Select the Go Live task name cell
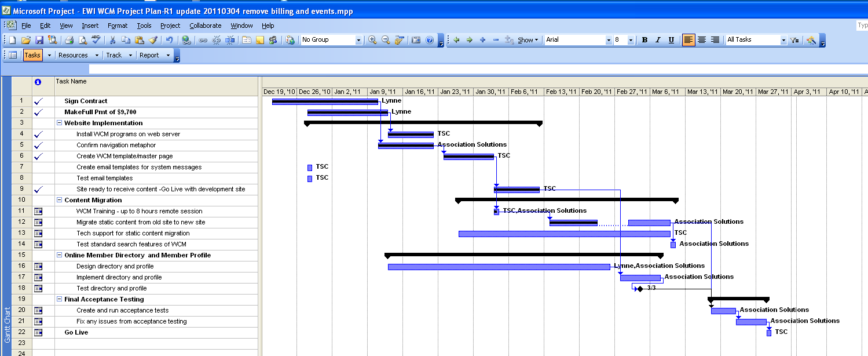Screen dimensions: 868x356 76,332
